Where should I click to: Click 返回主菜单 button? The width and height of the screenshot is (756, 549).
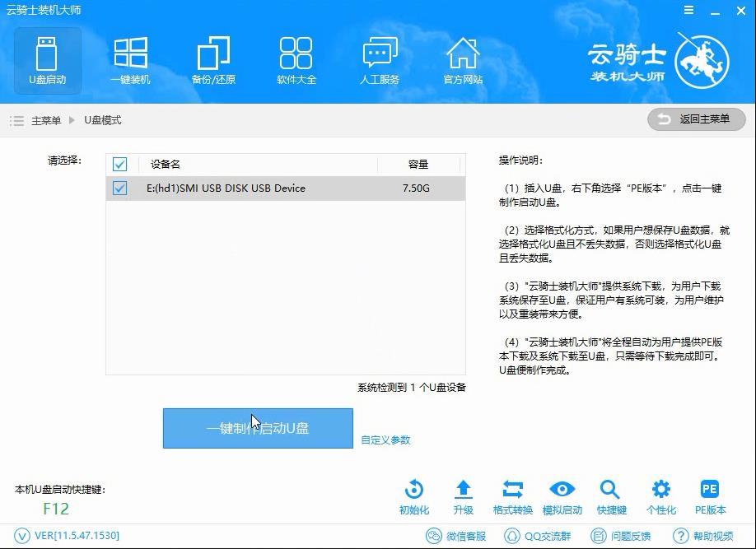point(697,119)
